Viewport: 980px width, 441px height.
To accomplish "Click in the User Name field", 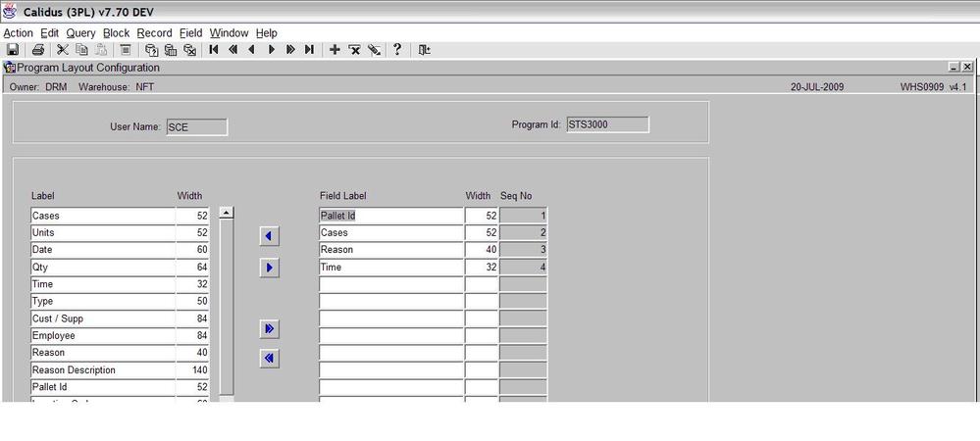I will tap(197, 126).
